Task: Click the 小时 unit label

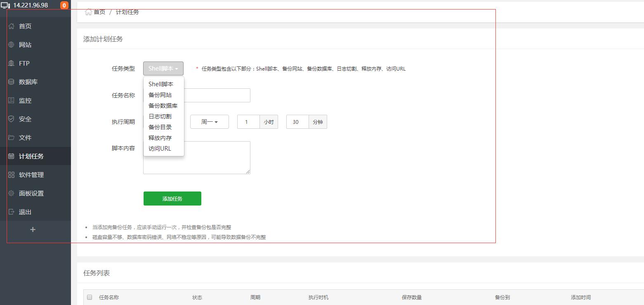Action: click(269, 122)
